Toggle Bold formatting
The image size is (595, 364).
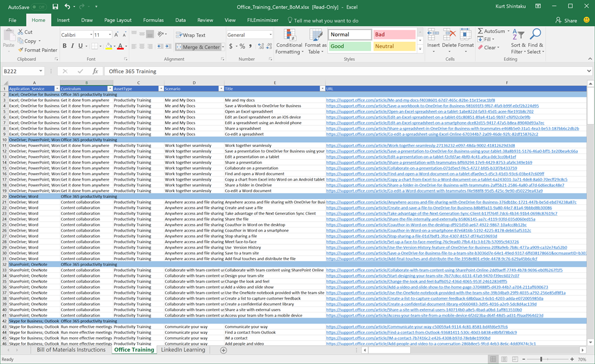pyautogui.click(x=64, y=46)
